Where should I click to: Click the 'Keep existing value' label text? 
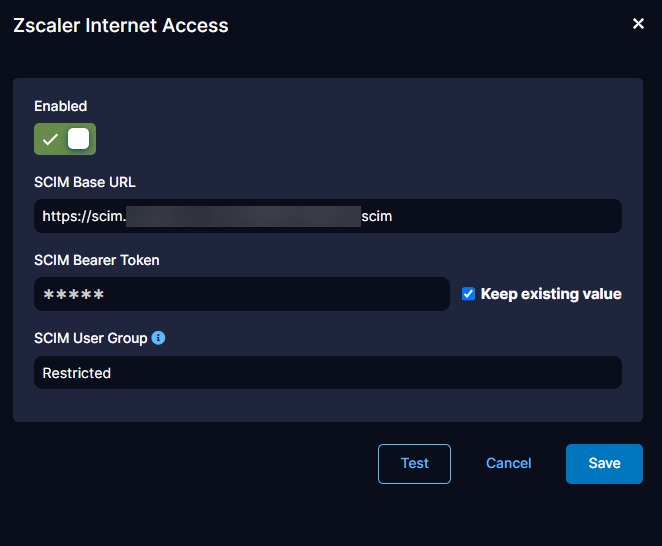pyautogui.click(x=551, y=294)
